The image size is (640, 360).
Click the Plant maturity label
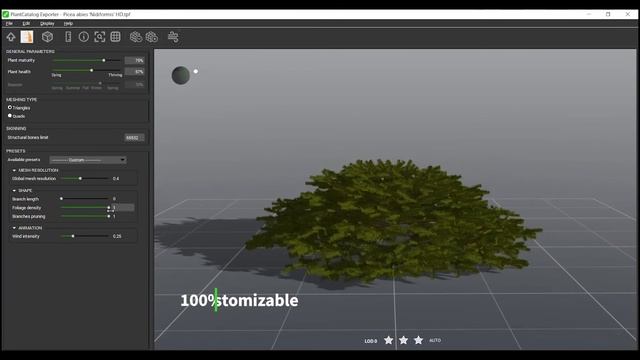point(21,60)
